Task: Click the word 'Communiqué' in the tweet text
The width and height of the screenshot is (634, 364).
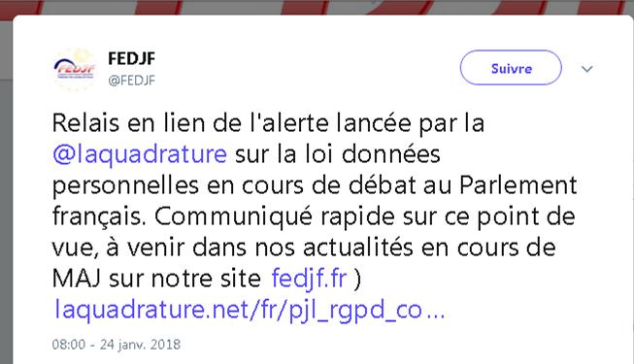Action: click(233, 217)
